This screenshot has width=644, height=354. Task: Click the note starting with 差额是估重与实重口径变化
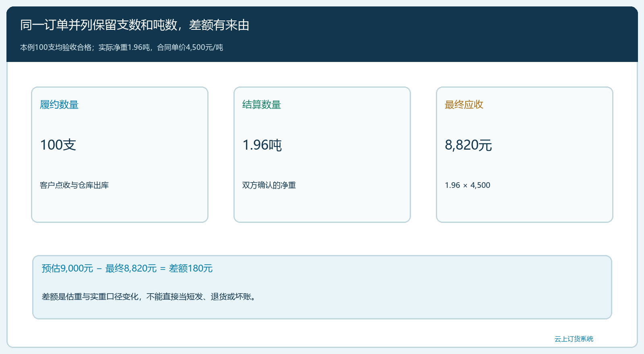[149, 297]
